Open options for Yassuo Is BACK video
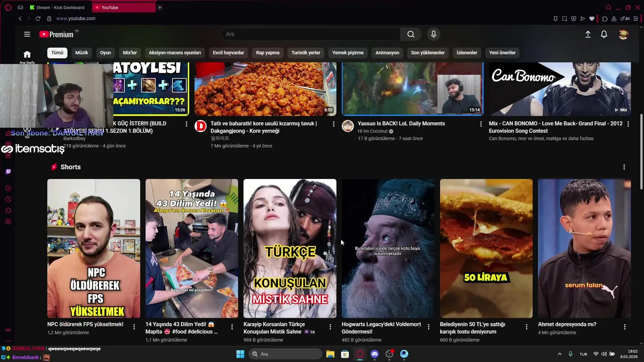Screen dimensions: 644x362 point(480,124)
